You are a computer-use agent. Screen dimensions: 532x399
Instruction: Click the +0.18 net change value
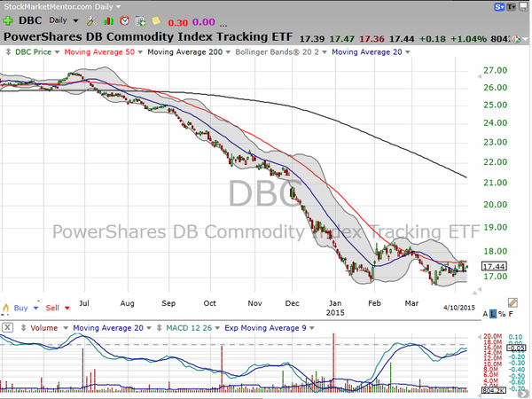(x=433, y=39)
